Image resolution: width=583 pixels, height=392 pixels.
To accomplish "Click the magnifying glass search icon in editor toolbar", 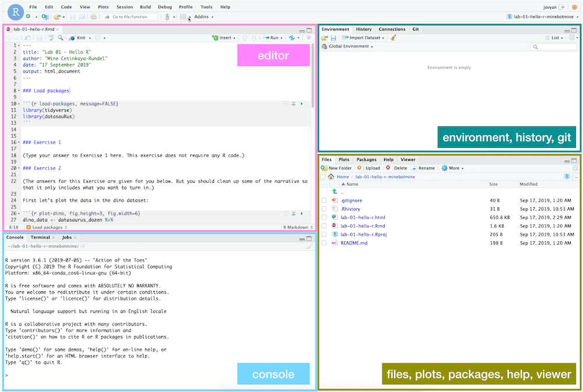I will tap(59, 37).
